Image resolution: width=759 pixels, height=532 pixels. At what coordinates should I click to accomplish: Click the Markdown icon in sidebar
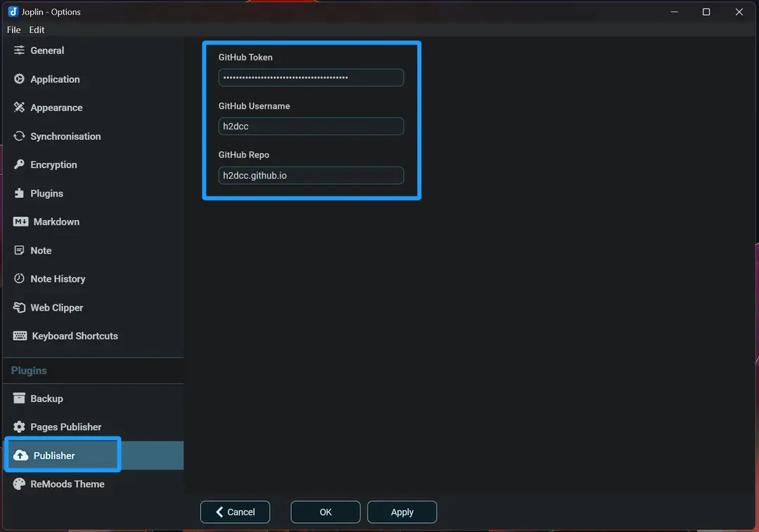click(x=20, y=221)
